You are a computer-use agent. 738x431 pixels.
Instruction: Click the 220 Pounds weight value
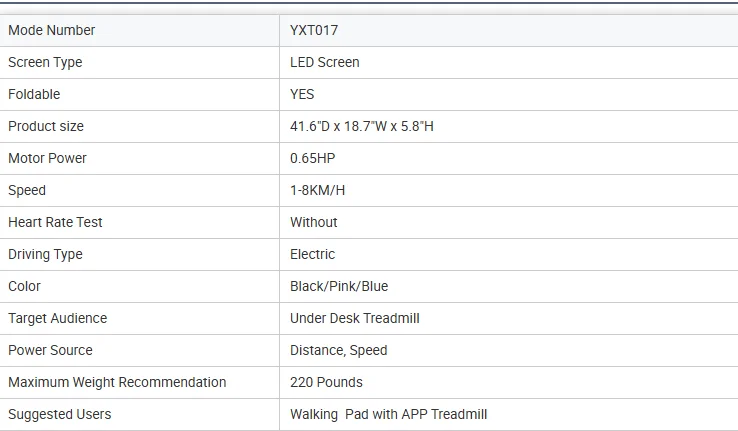pyautogui.click(x=326, y=382)
